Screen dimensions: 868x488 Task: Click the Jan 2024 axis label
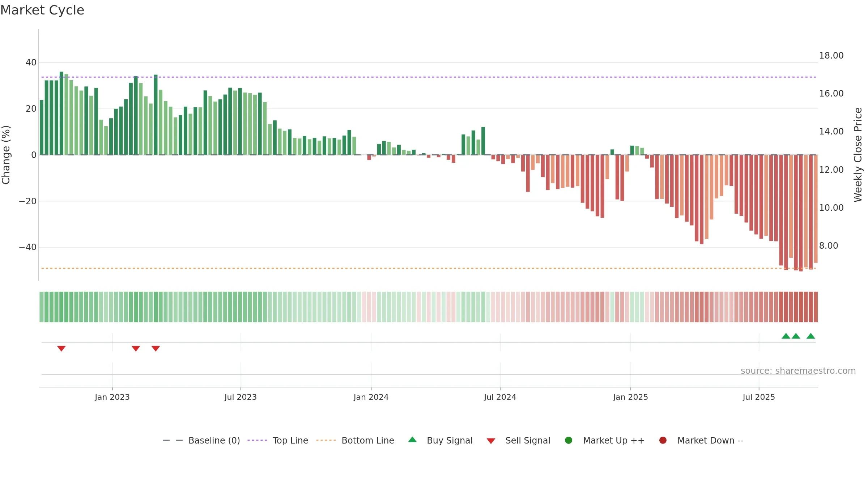(x=371, y=397)
